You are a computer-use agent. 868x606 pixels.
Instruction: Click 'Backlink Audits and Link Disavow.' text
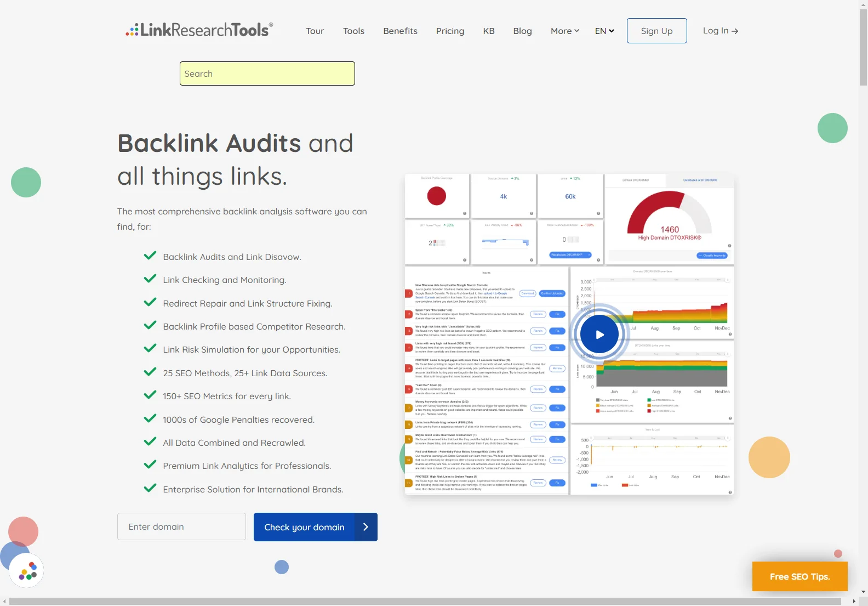pos(232,257)
